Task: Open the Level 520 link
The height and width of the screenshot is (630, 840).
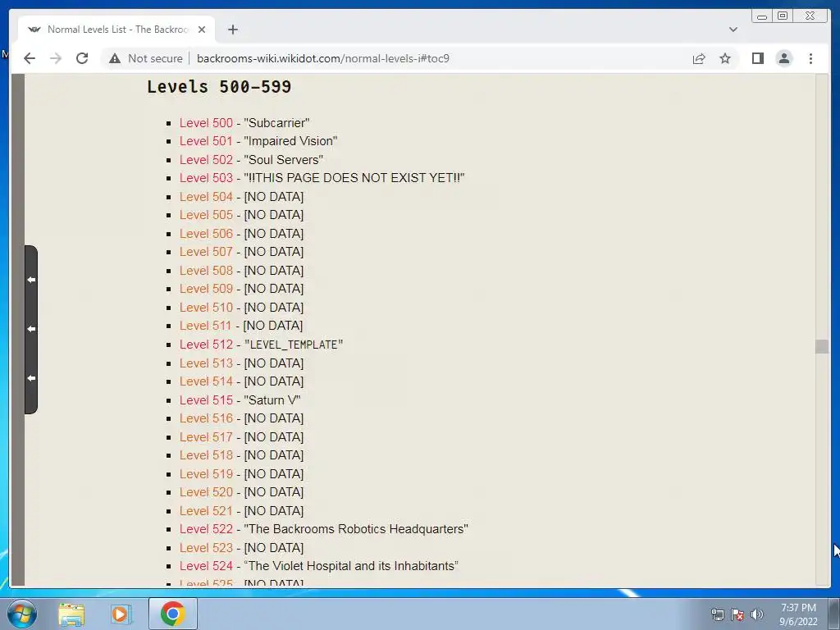Action: [x=206, y=492]
